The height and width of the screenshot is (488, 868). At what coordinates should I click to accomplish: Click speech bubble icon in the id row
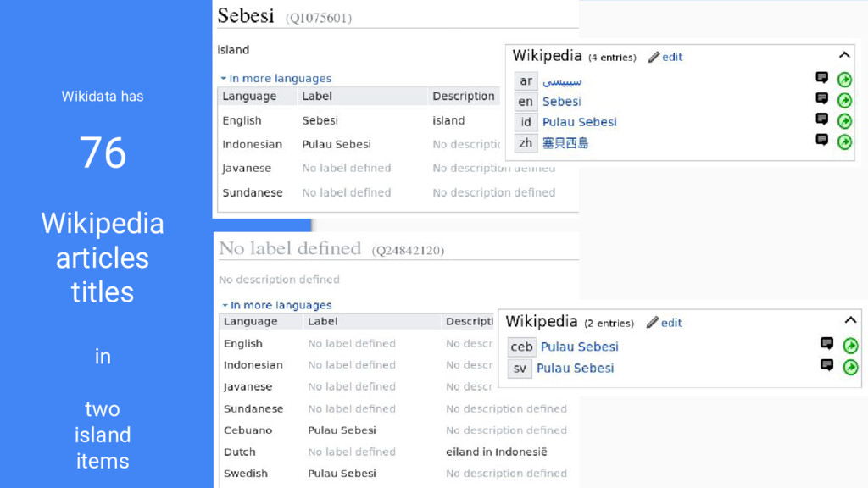click(822, 119)
